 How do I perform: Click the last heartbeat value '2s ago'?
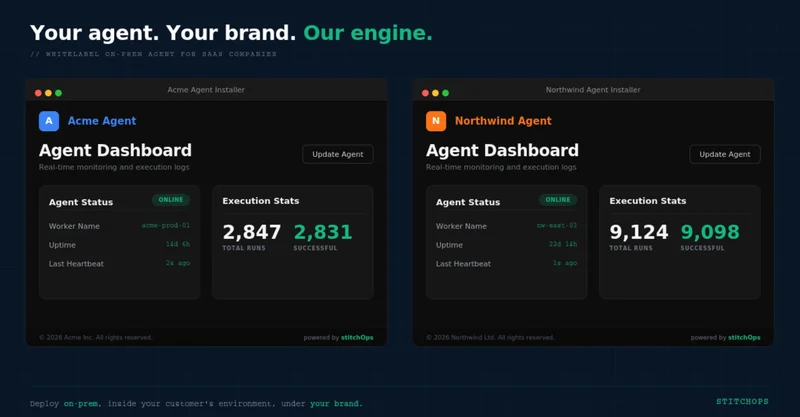(x=178, y=263)
